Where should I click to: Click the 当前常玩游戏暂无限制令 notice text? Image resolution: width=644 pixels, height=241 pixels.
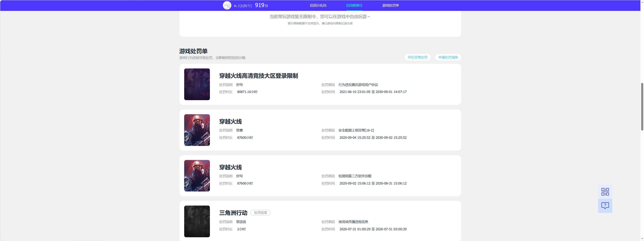(x=320, y=17)
